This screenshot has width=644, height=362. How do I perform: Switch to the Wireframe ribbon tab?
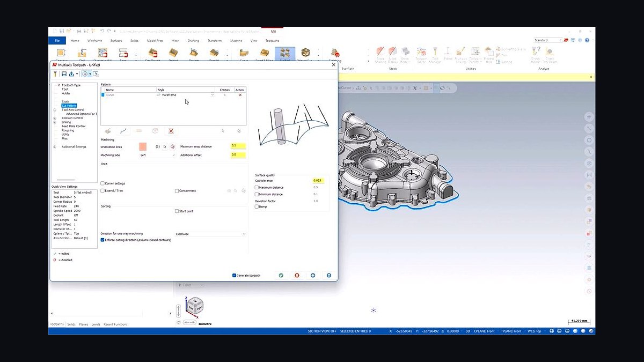(94, 41)
